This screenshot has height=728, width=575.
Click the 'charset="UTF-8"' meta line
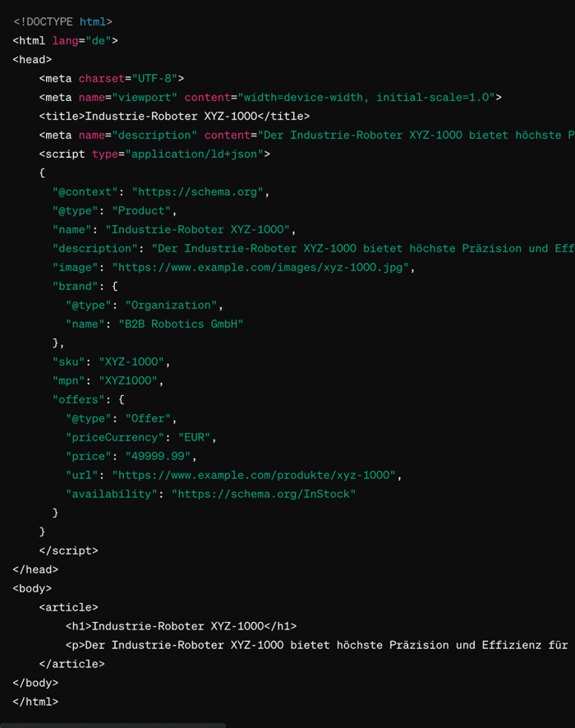click(x=112, y=78)
